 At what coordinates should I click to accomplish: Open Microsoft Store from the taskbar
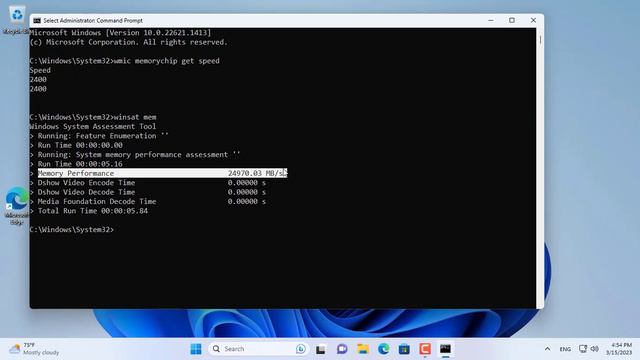pyautogui.click(x=404, y=349)
